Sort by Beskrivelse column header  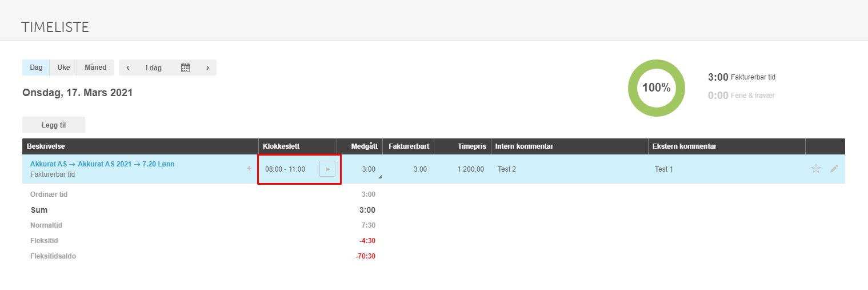point(140,146)
